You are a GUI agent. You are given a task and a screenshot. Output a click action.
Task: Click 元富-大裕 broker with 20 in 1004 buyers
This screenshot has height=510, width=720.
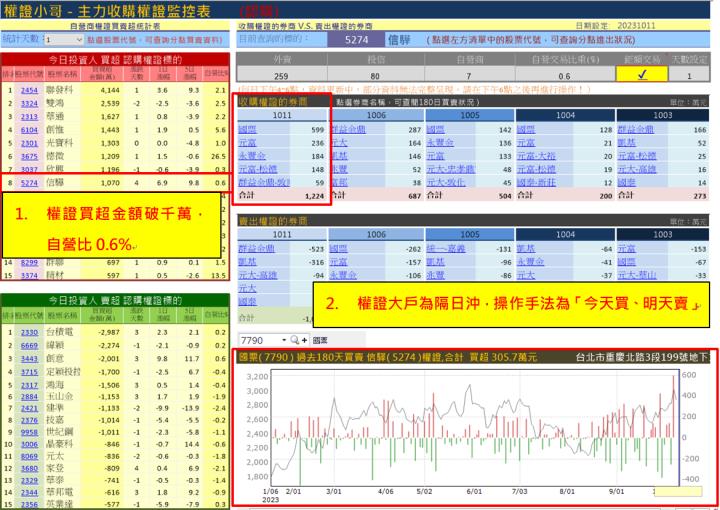(x=536, y=156)
